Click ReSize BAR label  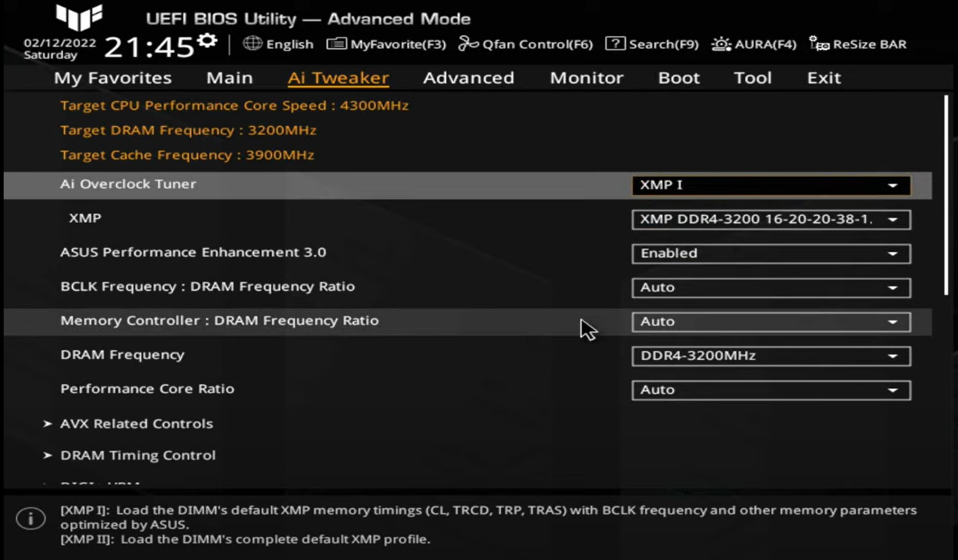point(869,44)
